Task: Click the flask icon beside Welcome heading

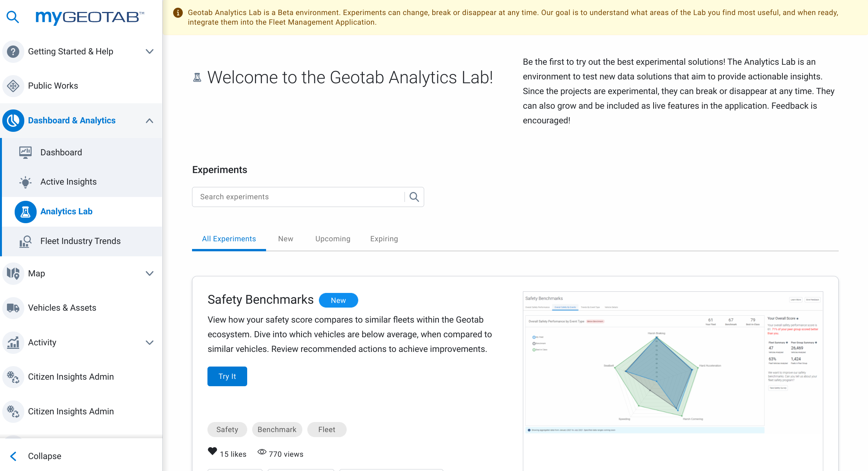Action: pos(197,77)
